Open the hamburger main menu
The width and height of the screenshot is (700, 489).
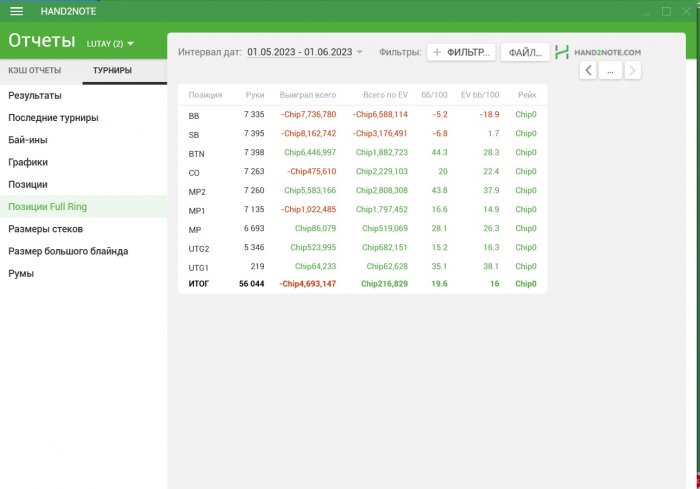tap(16, 11)
